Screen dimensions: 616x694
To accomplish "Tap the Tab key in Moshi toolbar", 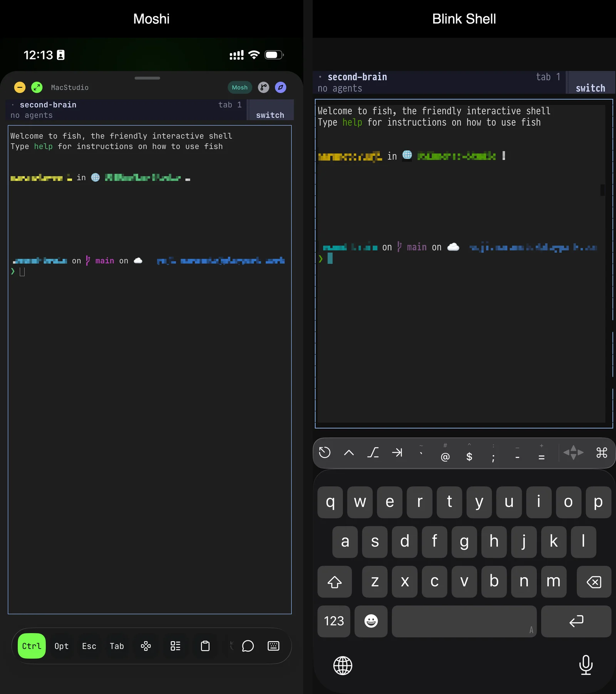I will click(117, 646).
